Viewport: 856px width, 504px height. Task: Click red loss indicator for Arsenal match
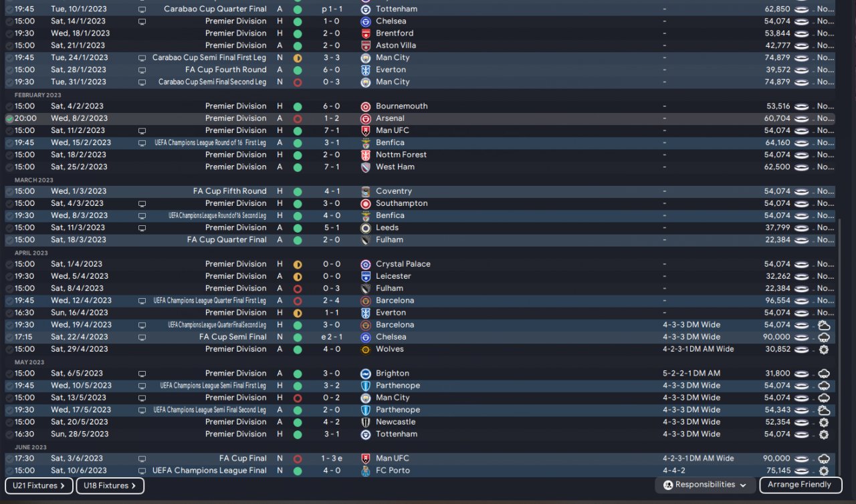pos(298,119)
